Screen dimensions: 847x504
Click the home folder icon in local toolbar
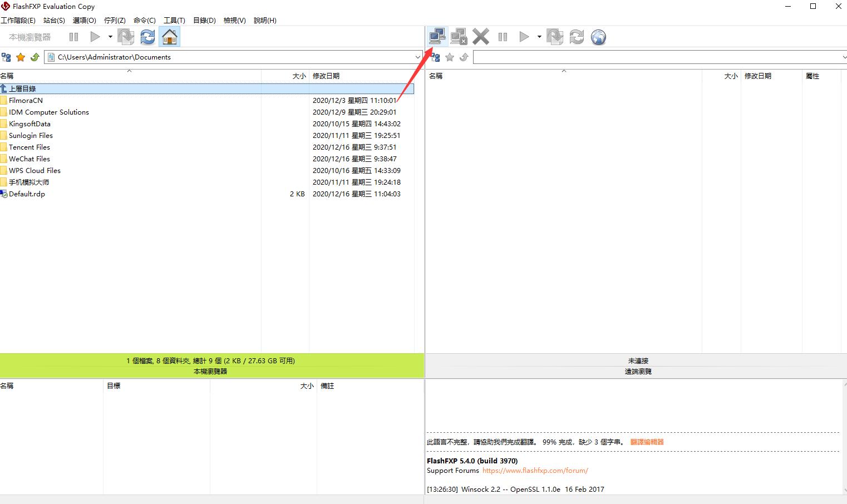170,37
